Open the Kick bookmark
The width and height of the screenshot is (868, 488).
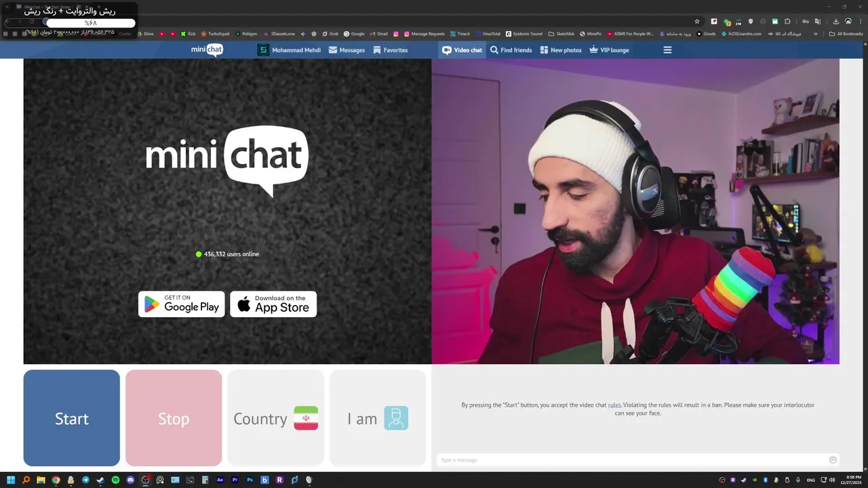point(188,34)
